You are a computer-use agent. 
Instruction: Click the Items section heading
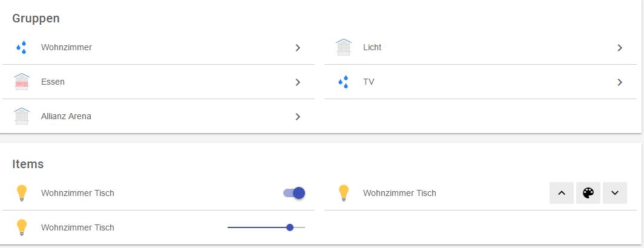click(28, 164)
